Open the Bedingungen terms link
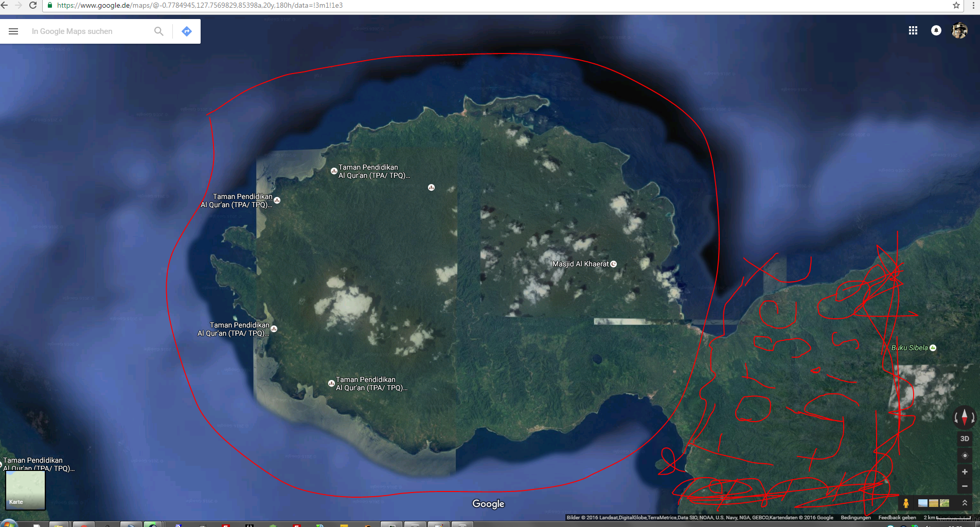980x527 pixels. 856,518
